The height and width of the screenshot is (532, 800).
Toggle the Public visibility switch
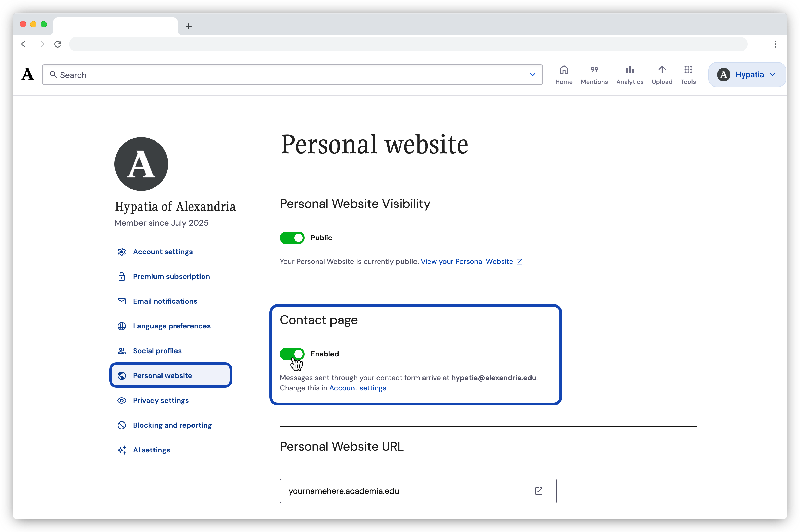click(292, 238)
